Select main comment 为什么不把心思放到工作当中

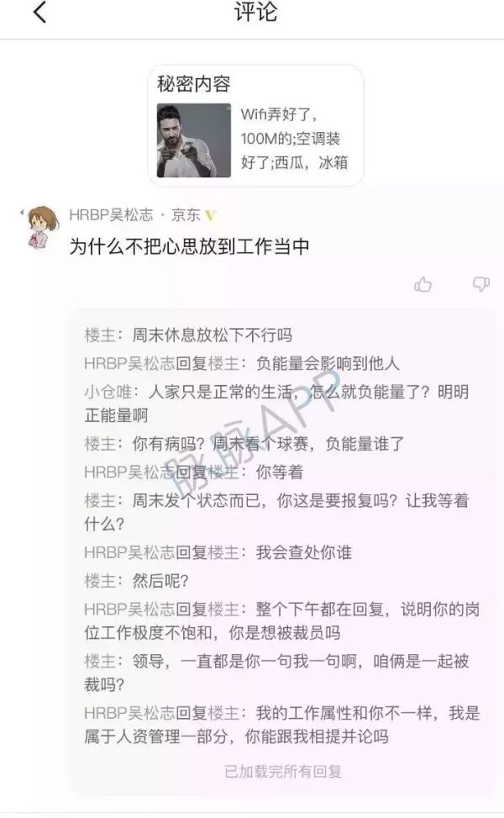coord(190,246)
